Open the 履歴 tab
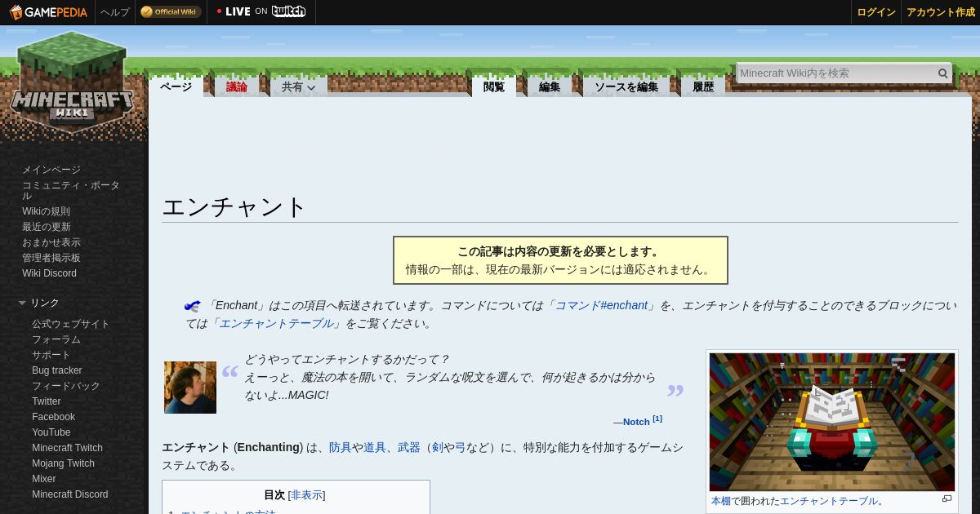Image resolution: width=980 pixels, height=514 pixels. 703,86
